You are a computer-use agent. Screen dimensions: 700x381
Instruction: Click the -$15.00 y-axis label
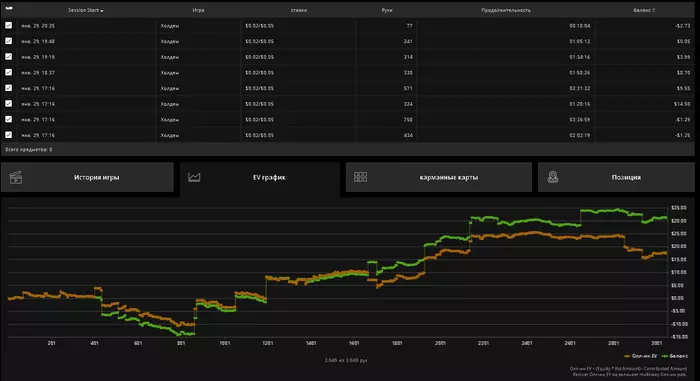(679, 337)
